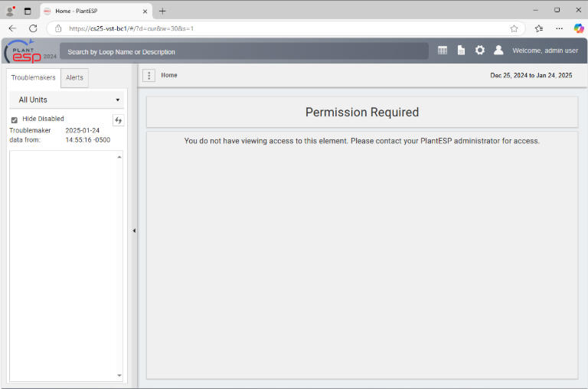Image resolution: width=588 pixels, height=389 pixels.
Task: Open the three-dot Home menu
Action: (x=149, y=75)
